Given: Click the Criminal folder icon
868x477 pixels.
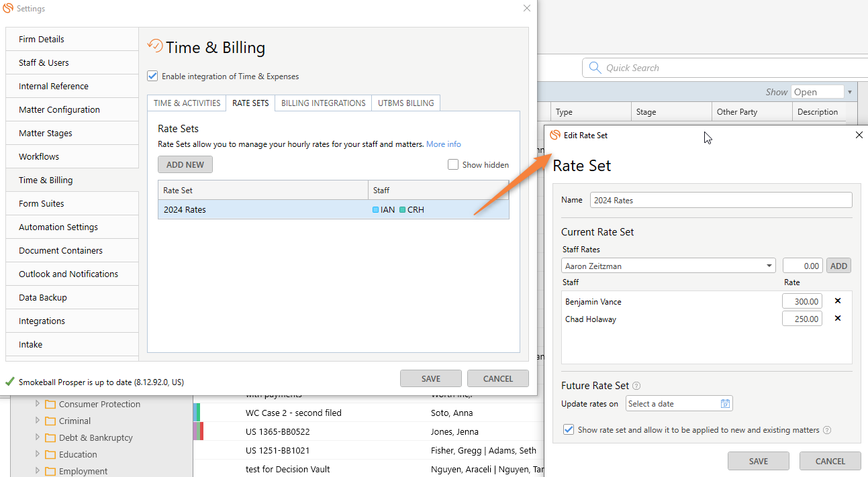Looking at the screenshot, I should (x=50, y=421).
